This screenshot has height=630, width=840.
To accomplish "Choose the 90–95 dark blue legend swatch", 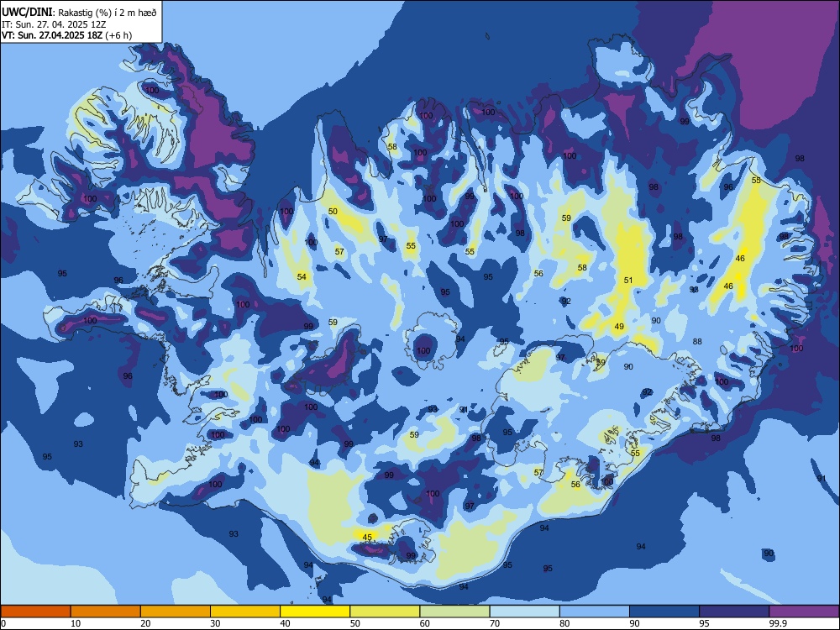I will pos(664,612).
